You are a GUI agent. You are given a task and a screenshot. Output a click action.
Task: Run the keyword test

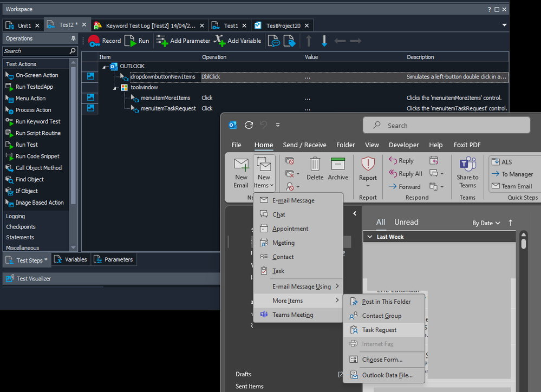[137, 41]
